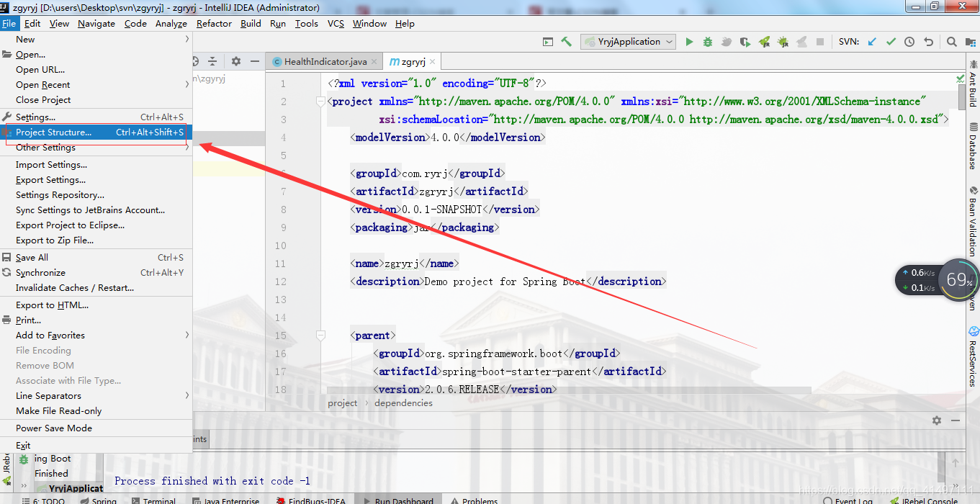Open the VCS menu
This screenshot has width=980, height=504.
point(336,23)
